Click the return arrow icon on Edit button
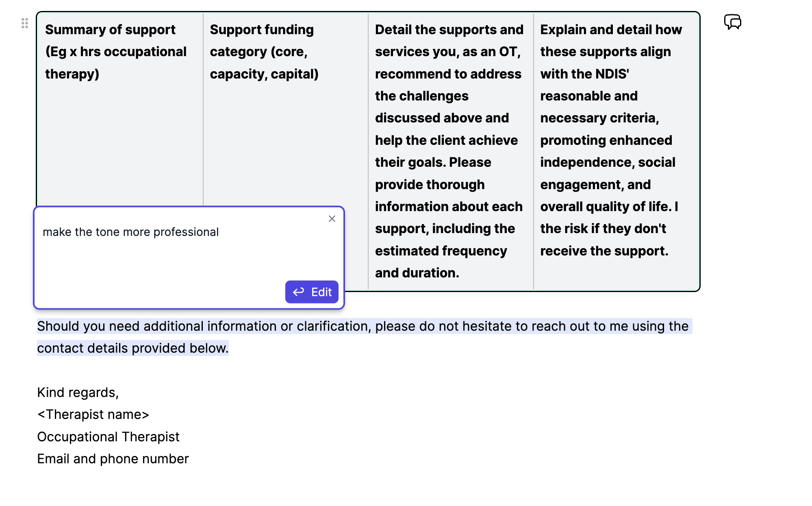The height and width of the screenshot is (506, 812). click(x=299, y=292)
